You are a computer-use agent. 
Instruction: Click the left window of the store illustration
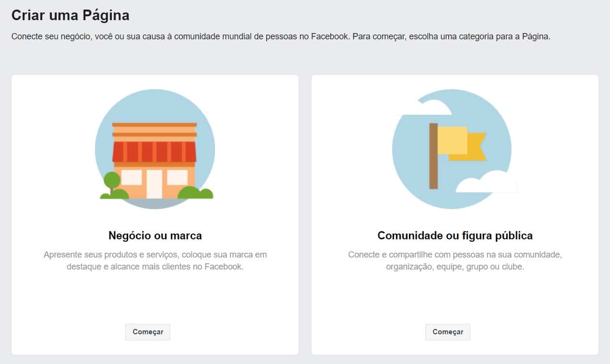[132, 177]
